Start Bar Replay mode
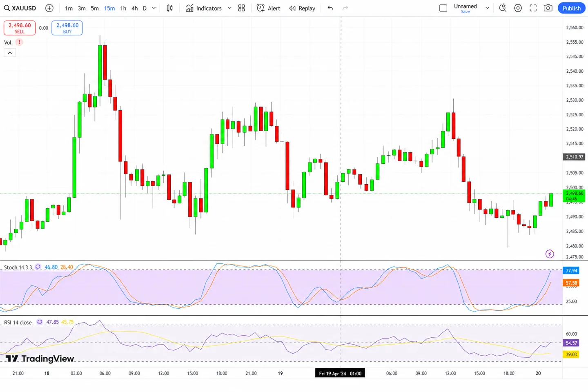This screenshot has width=588, height=392. [302, 8]
